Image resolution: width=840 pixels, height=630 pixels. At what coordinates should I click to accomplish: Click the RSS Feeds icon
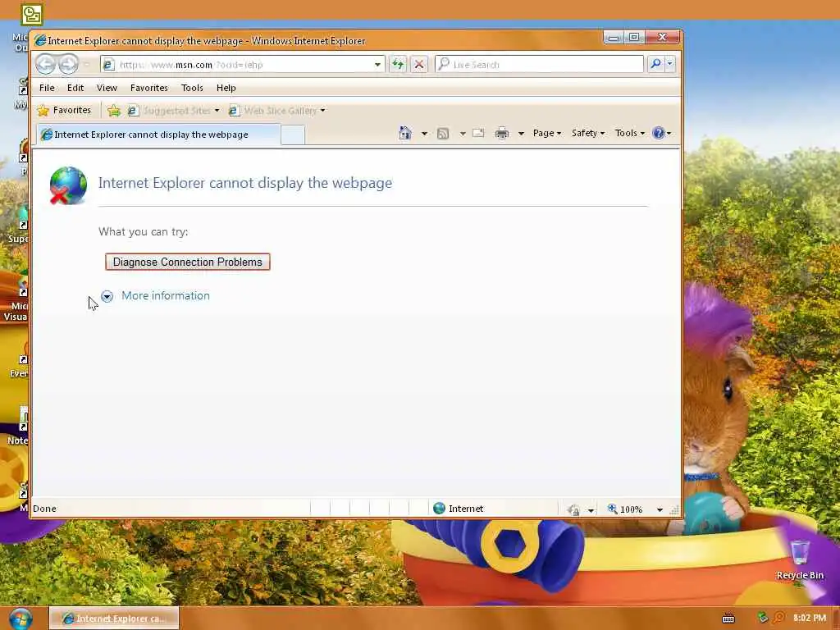click(442, 134)
